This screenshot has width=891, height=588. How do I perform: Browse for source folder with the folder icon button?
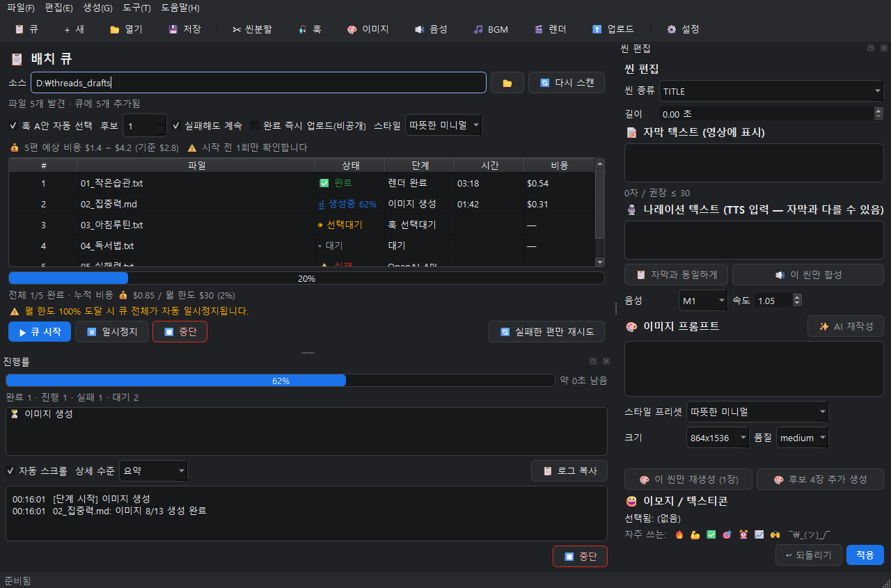click(x=507, y=83)
